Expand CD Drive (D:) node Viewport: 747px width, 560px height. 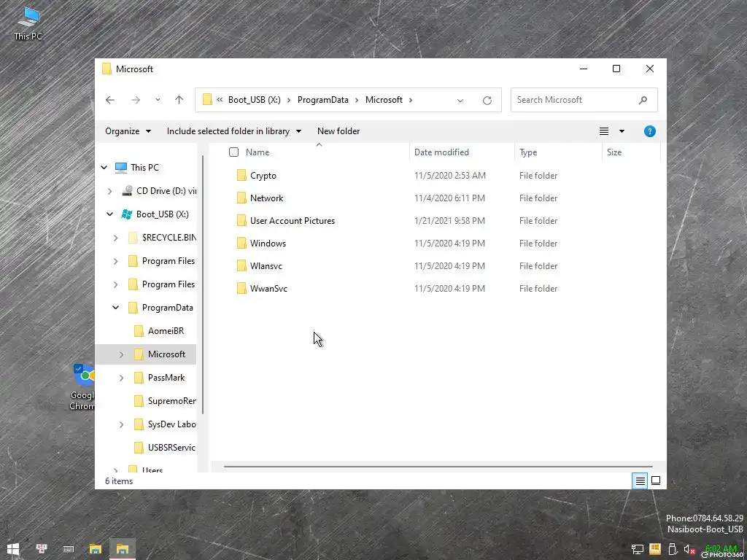[x=109, y=191]
